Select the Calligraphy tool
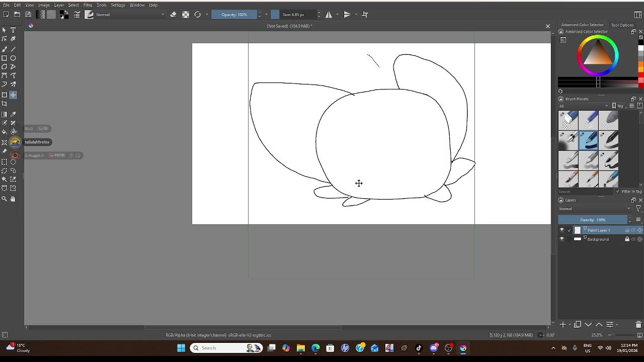The height and width of the screenshot is (362, 644). point(13,39)
